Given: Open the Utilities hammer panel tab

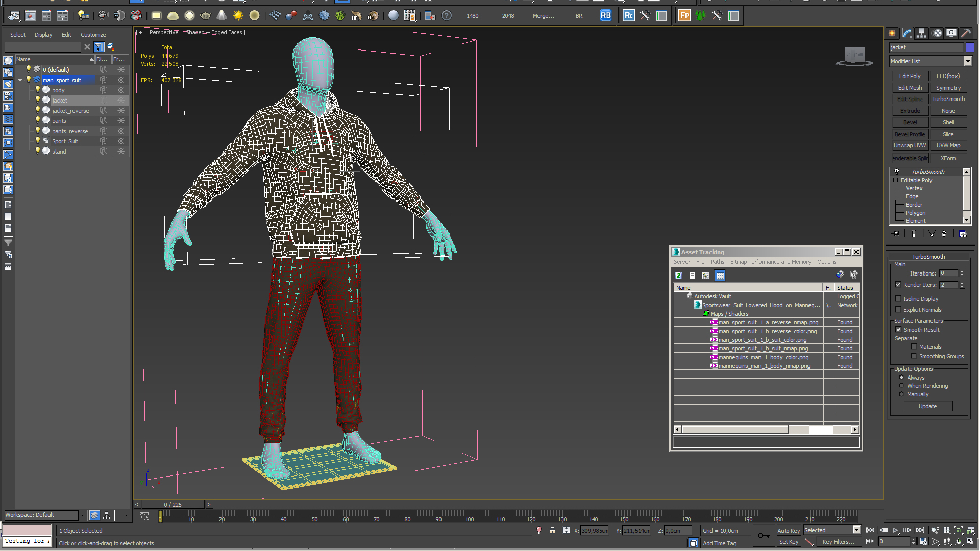Looking at the screenshot, I should 966,33.
